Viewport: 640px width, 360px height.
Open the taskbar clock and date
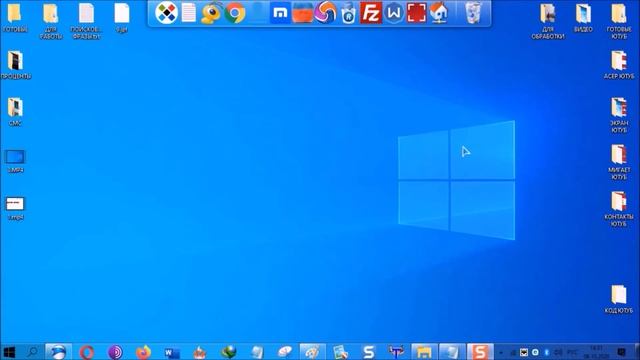coord(596,352)
